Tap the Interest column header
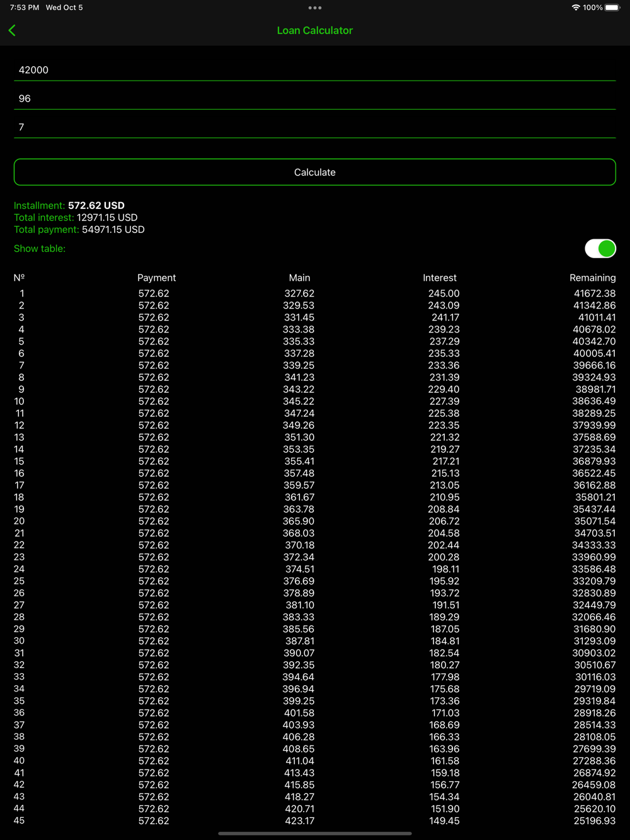This screenshot has height=840, width=630. [x=440, y=278]
